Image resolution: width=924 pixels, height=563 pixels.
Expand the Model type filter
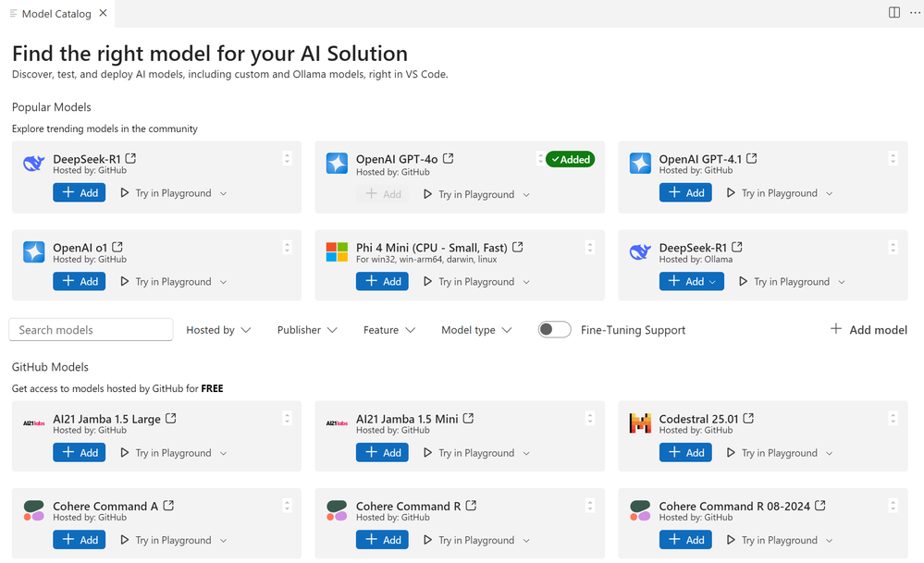pos(476,330)
